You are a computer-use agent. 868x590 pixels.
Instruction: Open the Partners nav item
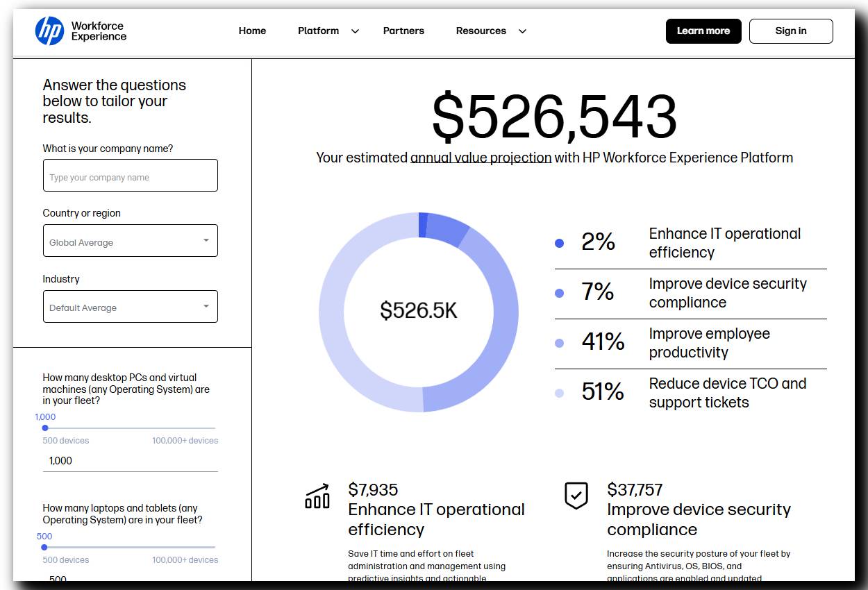pos(403,31)
